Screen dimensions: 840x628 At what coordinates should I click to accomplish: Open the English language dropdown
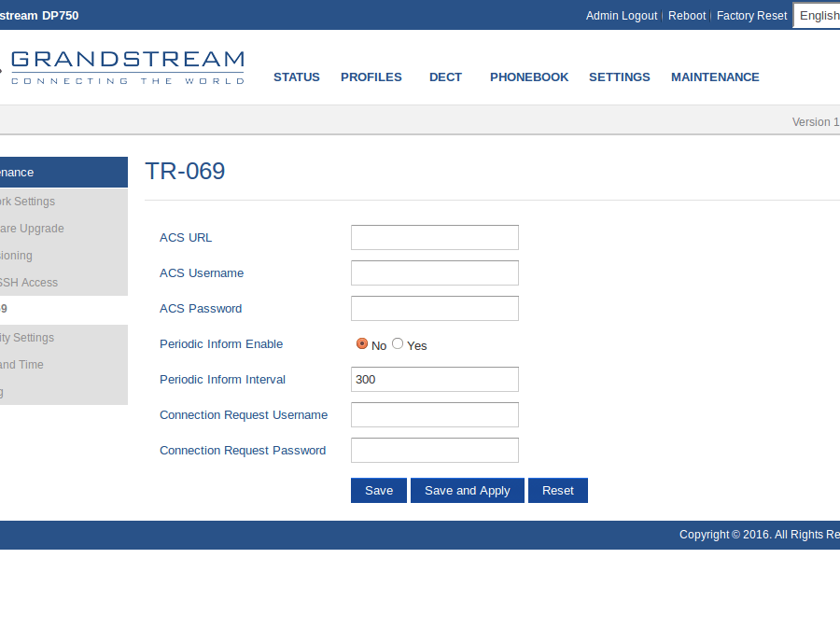(x=818, y=16)
